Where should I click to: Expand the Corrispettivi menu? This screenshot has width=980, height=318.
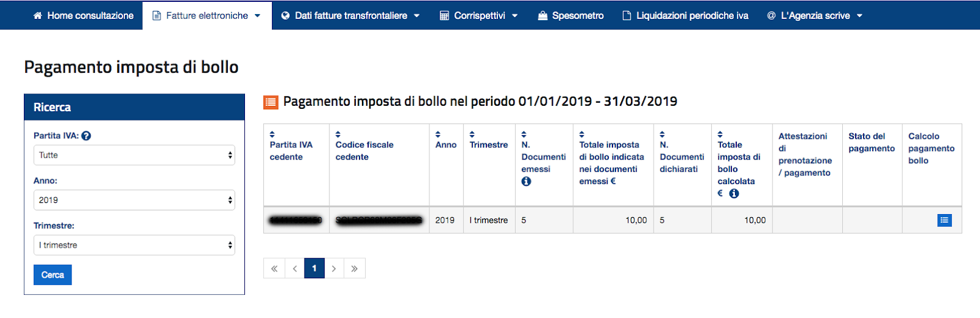(479, 15)
